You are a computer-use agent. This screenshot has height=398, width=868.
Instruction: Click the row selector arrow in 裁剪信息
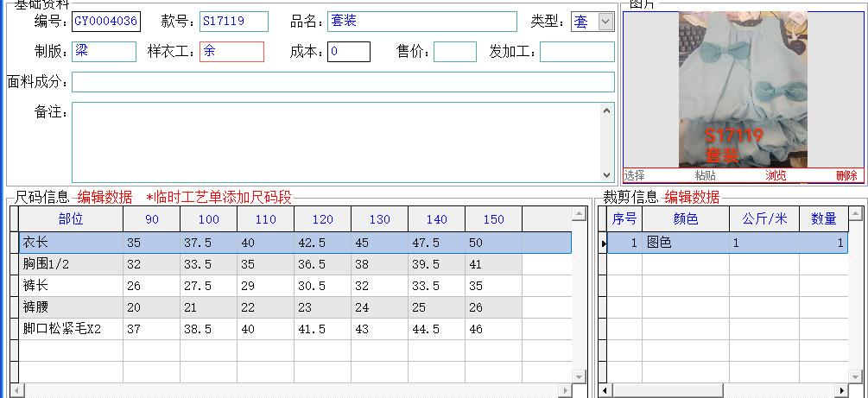[x=604, y=243]
